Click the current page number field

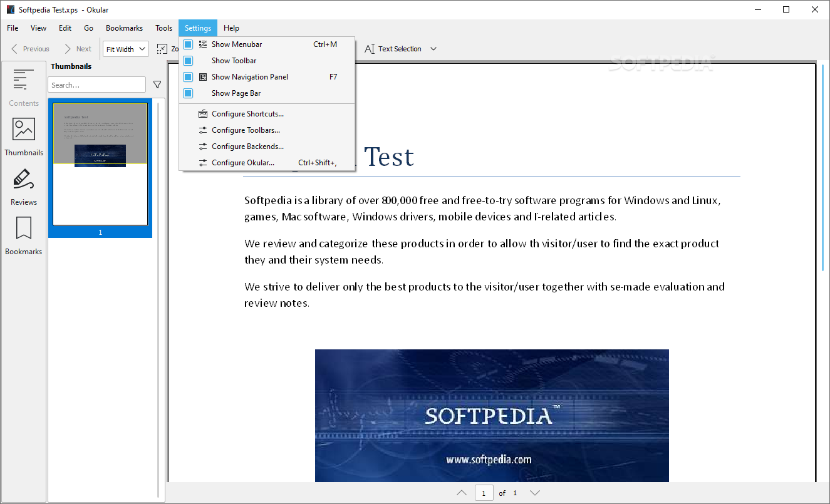pyautogui.click(x=484, y=493)
